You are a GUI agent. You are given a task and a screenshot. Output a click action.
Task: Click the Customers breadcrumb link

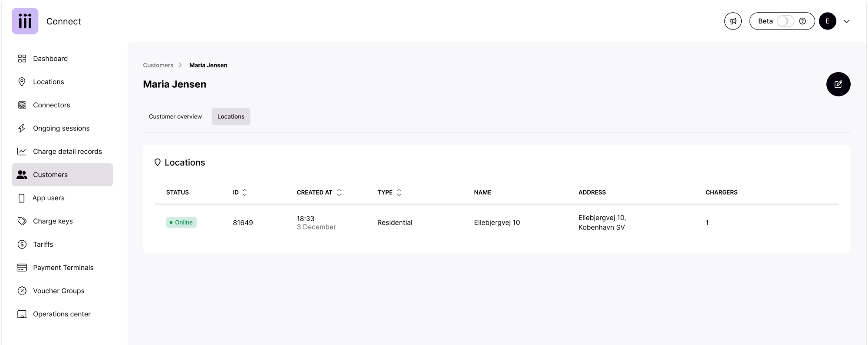click(158, 65)
